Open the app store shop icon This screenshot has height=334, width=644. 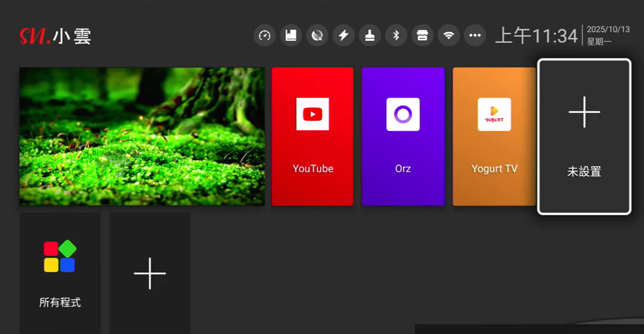[422, 35]
